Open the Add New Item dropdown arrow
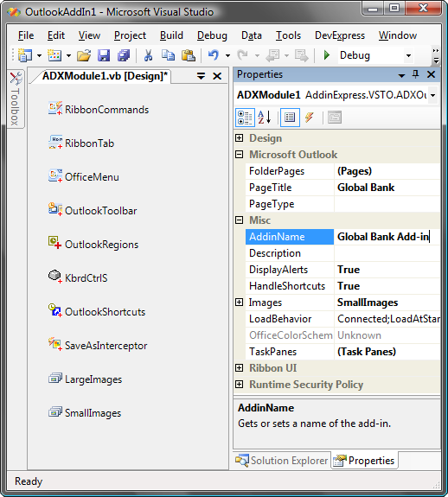The width and height of the screenshot is (448, 497). click(68, 56)
